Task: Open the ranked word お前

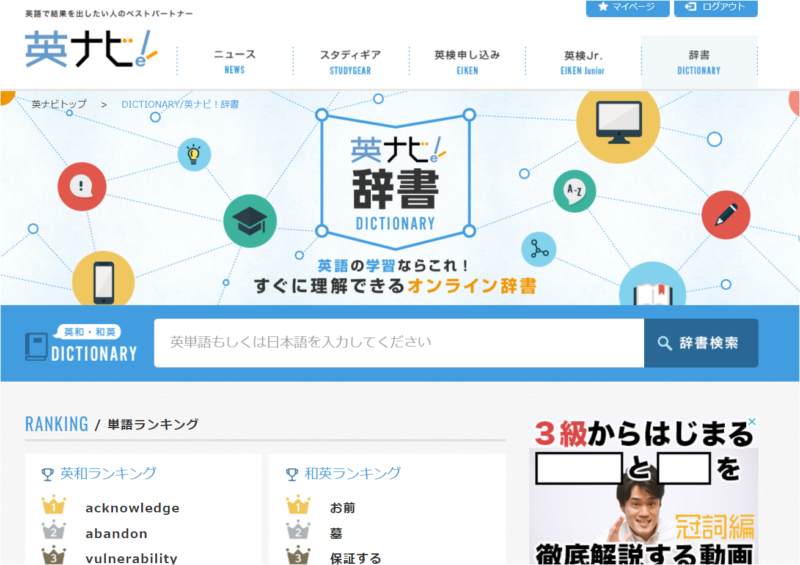Action: tap(342, 508)
